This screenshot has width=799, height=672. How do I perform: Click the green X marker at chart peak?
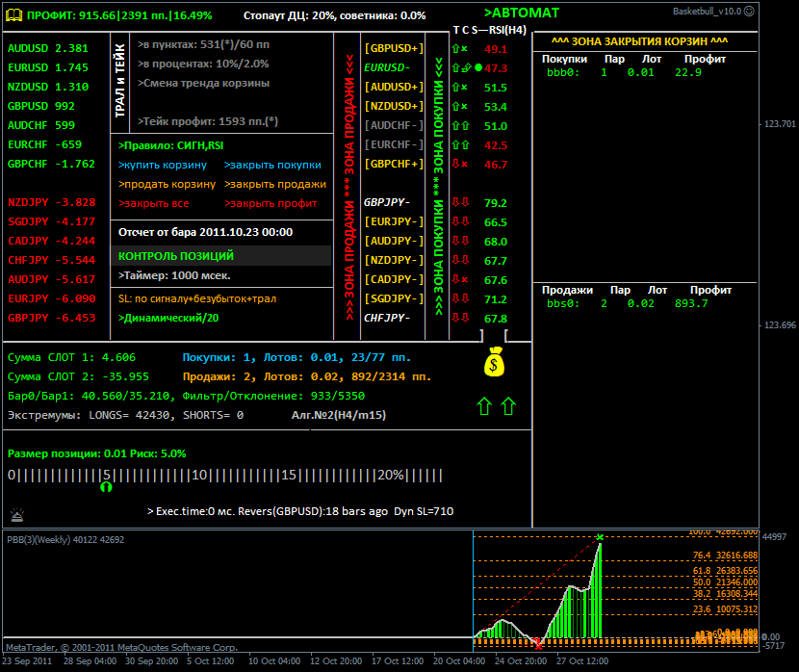(600, 537)
